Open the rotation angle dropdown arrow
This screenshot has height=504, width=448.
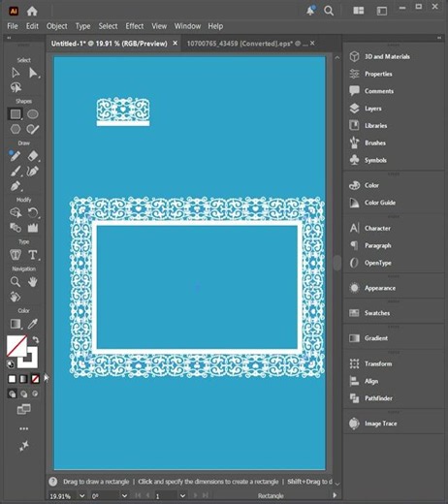coord(124,495)
